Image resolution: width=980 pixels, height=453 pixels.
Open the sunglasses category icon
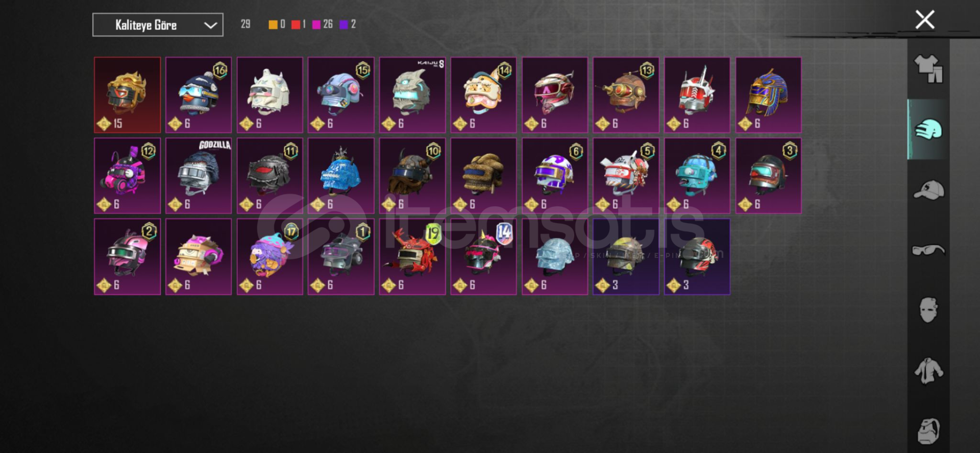(x=928, y=250)
